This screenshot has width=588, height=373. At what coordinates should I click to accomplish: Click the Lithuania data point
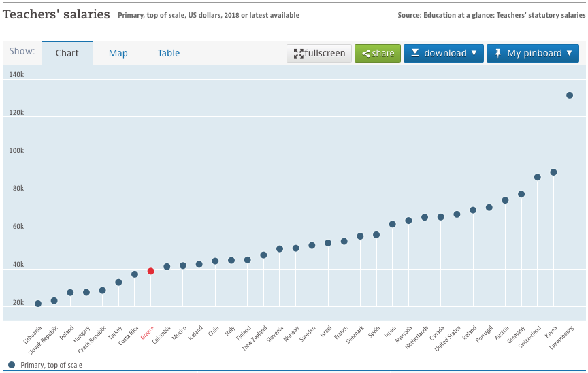point(38,304)
